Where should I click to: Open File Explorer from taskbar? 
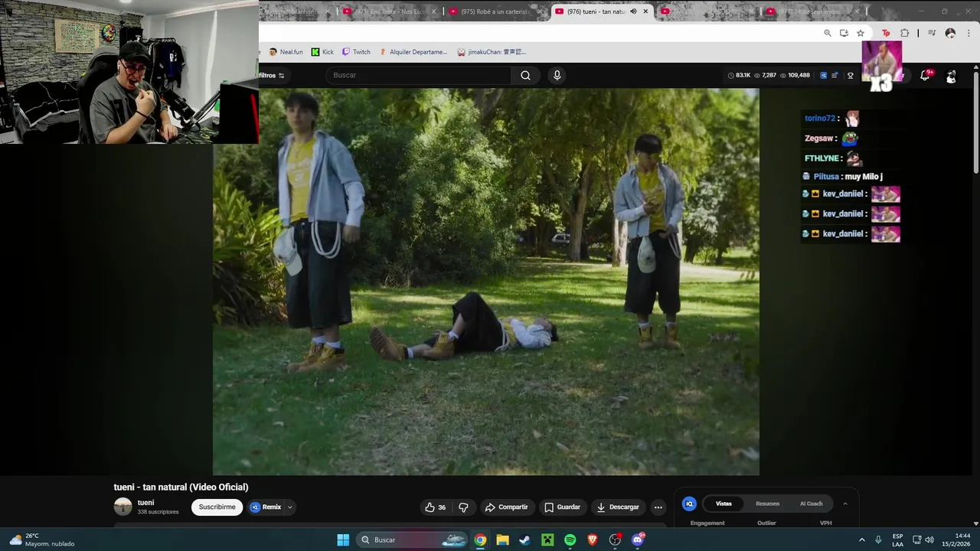(x=502, y=540)
